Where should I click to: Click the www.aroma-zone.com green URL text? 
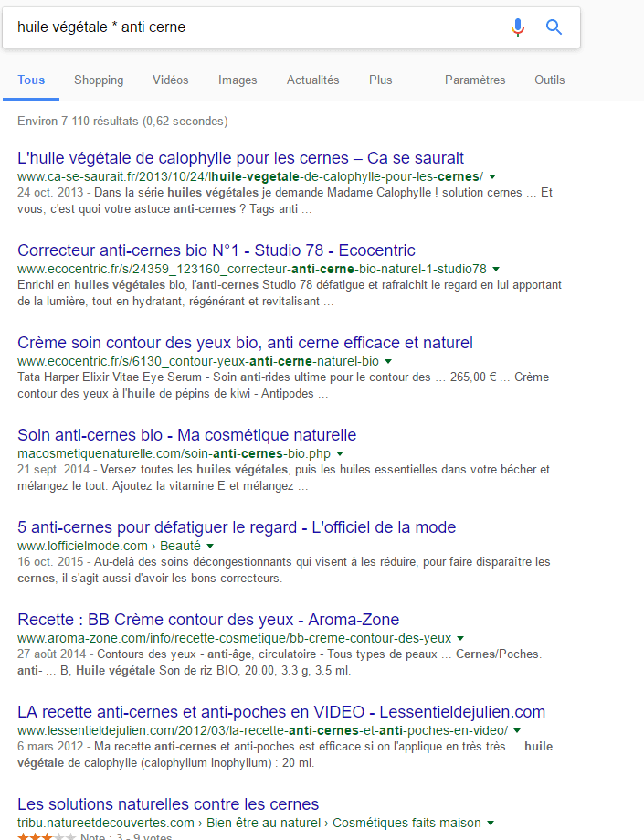235,638
